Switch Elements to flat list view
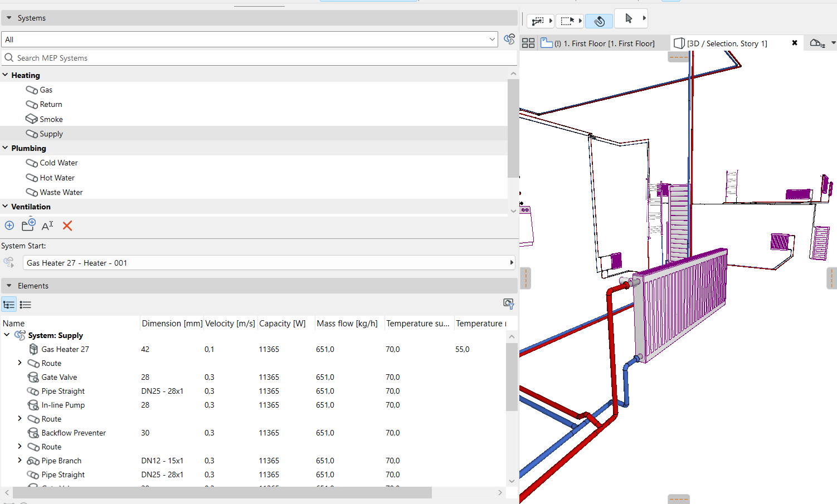This screenshot has height=504, width=837. [26, 305]
